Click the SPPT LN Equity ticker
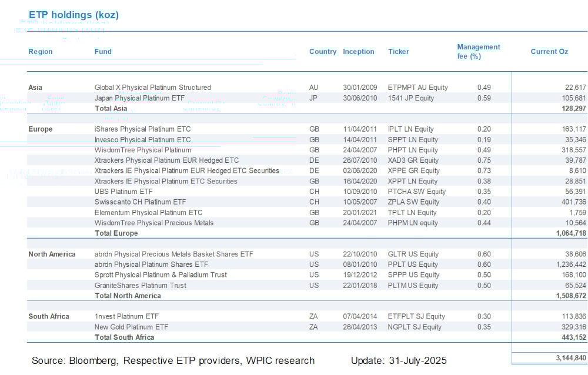 [413, 139]
